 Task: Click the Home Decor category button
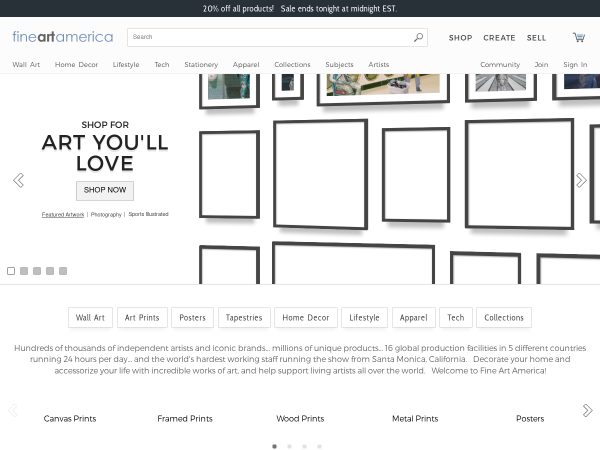306,318
